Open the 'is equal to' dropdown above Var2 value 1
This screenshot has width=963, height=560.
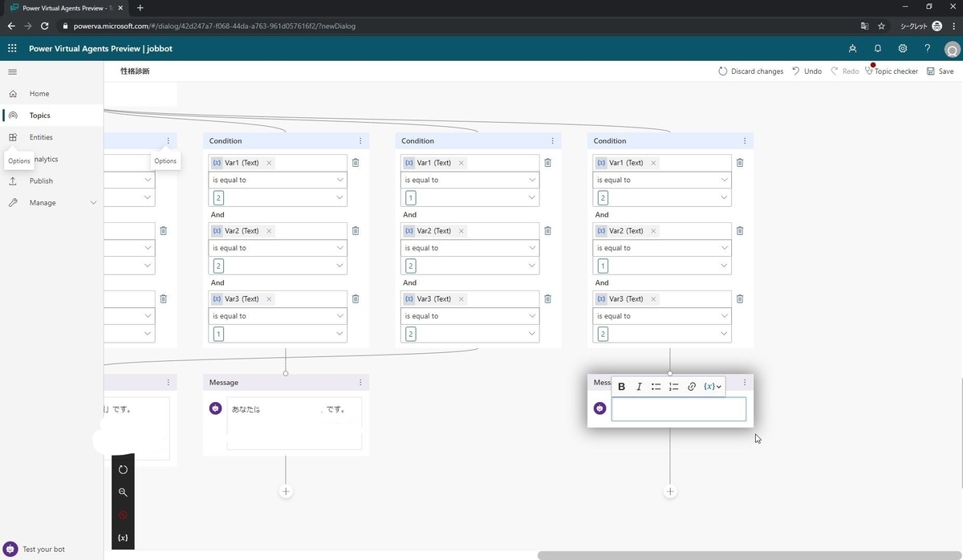click(x=662, y=248)
